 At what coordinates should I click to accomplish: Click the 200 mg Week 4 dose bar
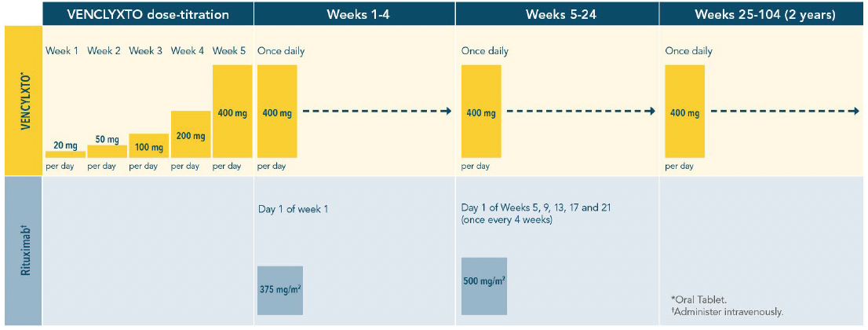pos(191,134)
